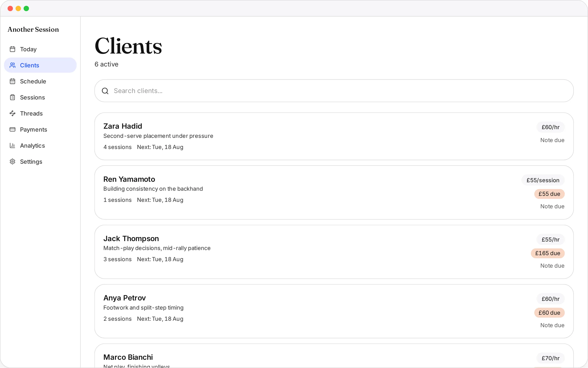This screenshot has width=588, height=368.
Task: Click Zara Hadid's £60/hr rate tag
Action: click(x=550, y=127)
